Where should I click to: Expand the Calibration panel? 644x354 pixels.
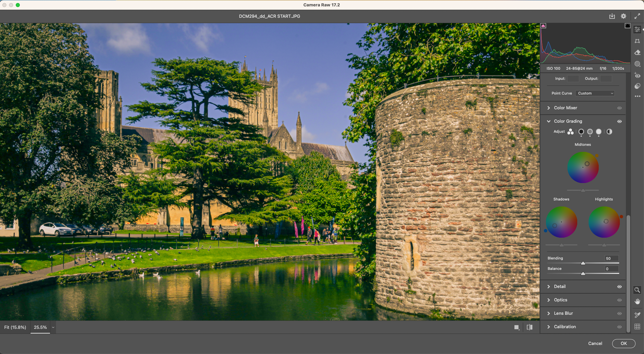(x=549, y=327)
